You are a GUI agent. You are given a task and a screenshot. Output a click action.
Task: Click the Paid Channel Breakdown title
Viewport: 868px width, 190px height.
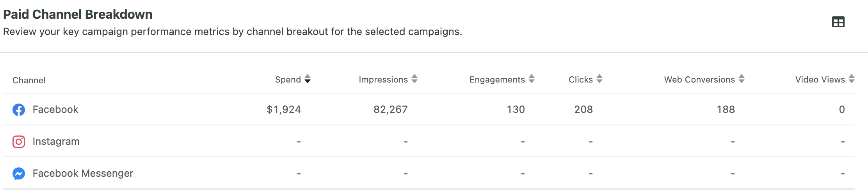[x=78, y=14]
